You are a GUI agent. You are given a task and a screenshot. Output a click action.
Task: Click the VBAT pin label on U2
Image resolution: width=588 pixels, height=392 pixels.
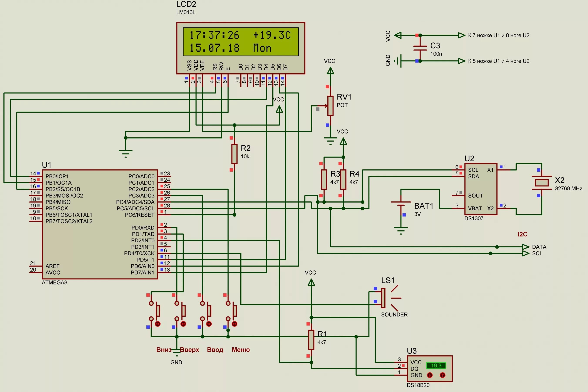point(475,208)
